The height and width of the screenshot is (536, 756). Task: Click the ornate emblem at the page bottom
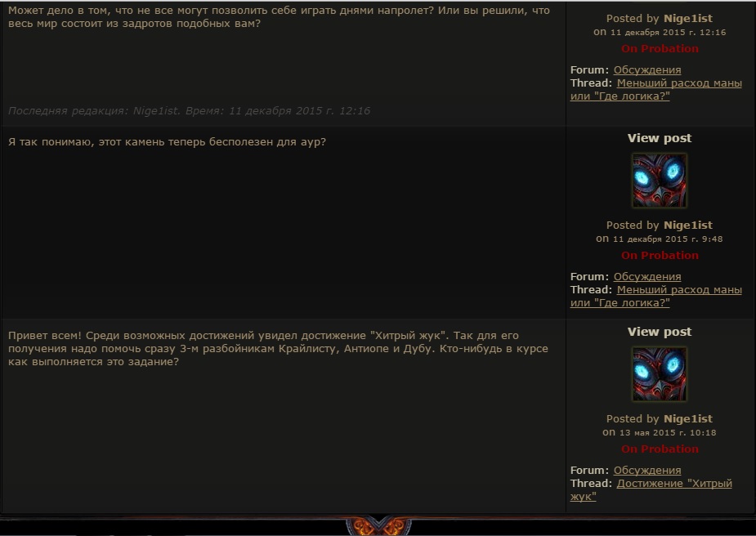(x=378, y=525)
